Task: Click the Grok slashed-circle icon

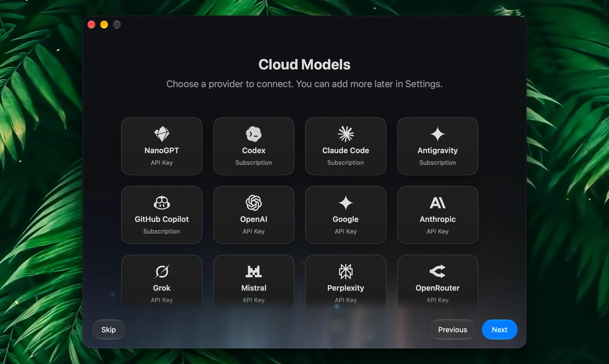Action: coord(162,271)
